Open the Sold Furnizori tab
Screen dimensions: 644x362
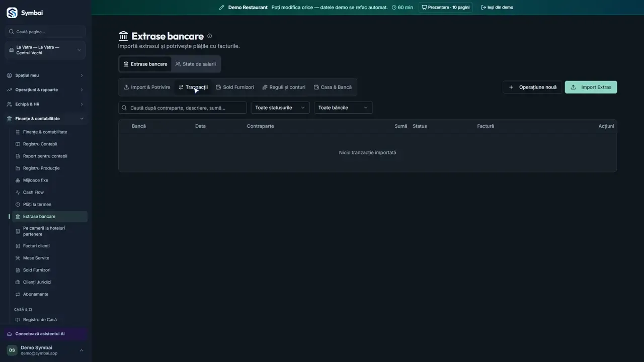tap(235, 87)
